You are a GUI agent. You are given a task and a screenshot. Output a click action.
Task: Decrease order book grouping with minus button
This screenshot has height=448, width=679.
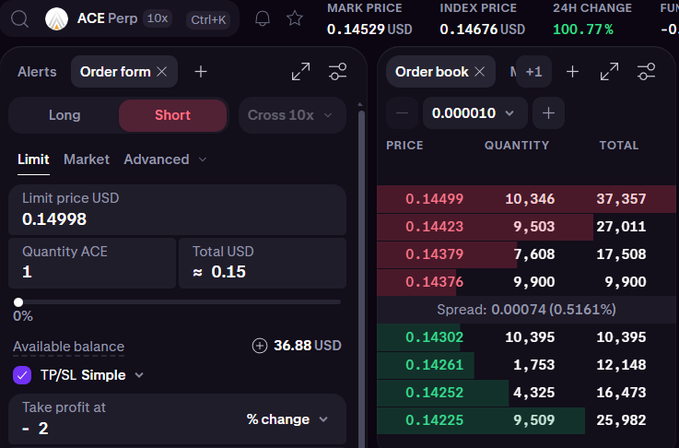tap(402, 113)
